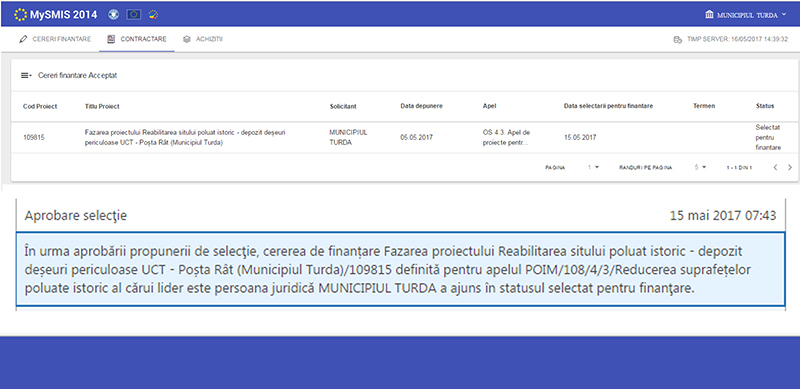Click the globe government logo icon
800x389 pixels.
pyautogui.click(x=114, y=15)
